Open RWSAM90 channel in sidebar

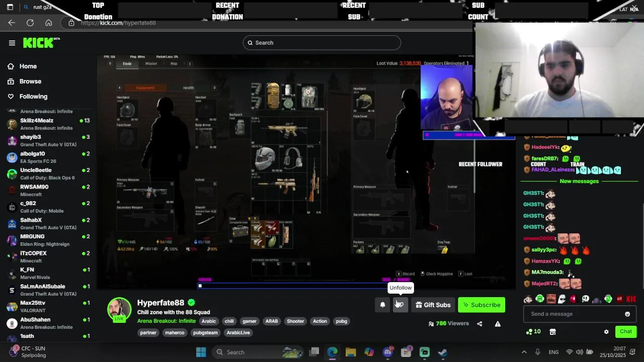pyautogui.click(x=49, y=191)
